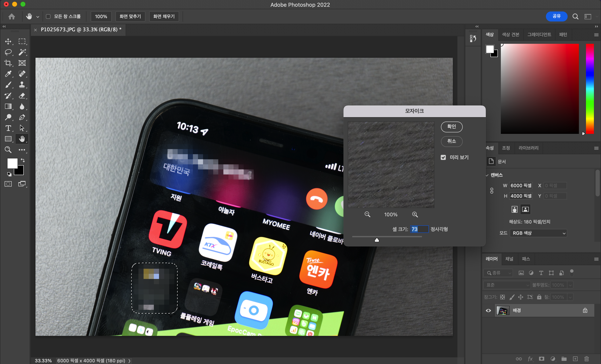Hide the 배경 layer with eye icon
The image size is (601, 364).
tap(488, 310)
